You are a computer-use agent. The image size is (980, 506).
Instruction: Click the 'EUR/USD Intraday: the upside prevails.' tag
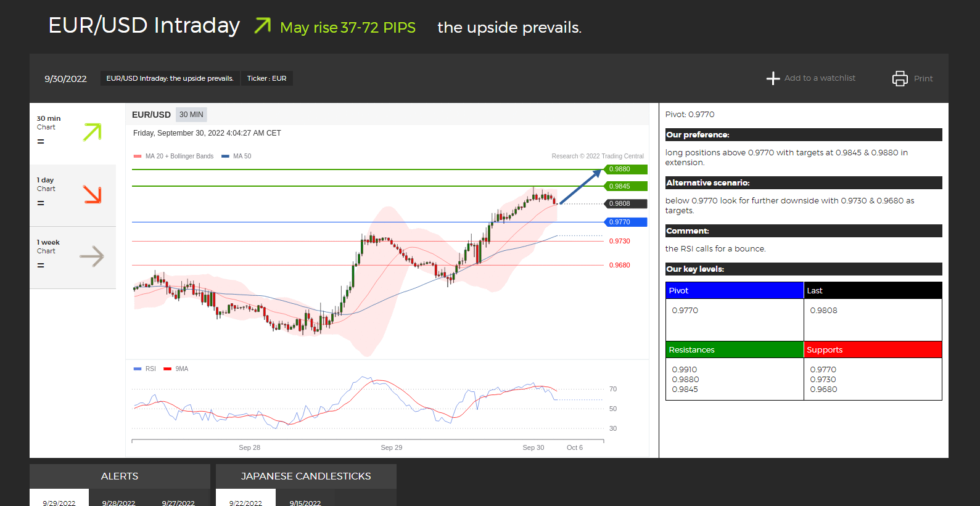coord(170,78)
